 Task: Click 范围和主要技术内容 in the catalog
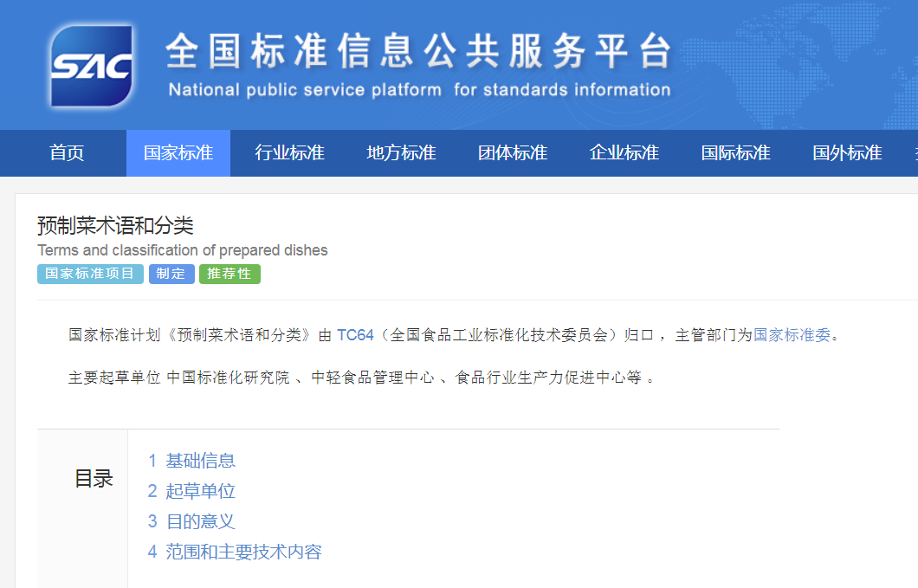[x=242, y=551]
